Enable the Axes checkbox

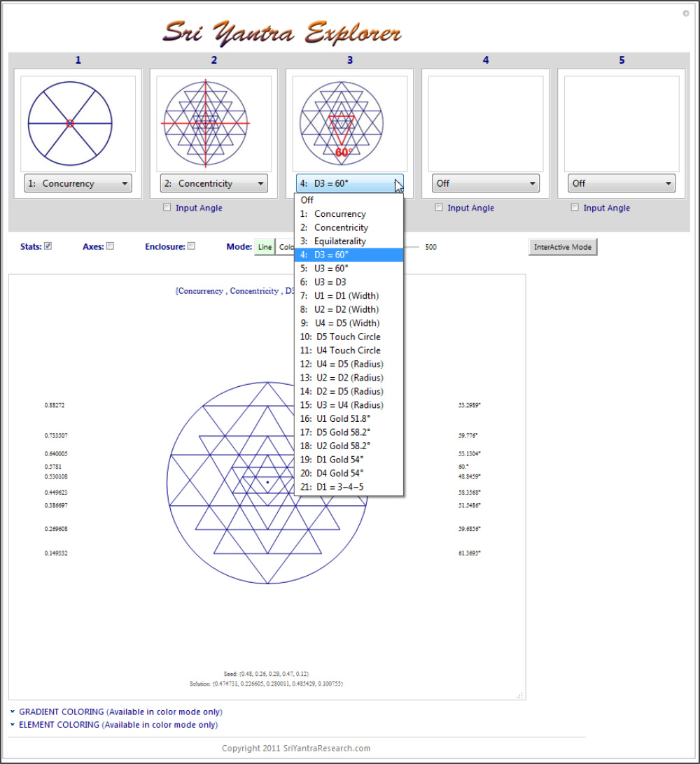coord(110,246)
